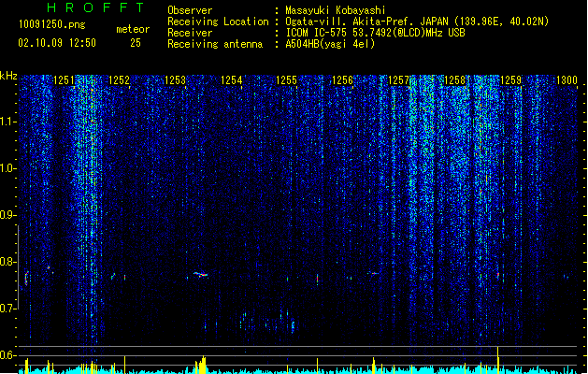588x374 pixels.
Task: Click the Observer label
Action: (x=190, y=10)
